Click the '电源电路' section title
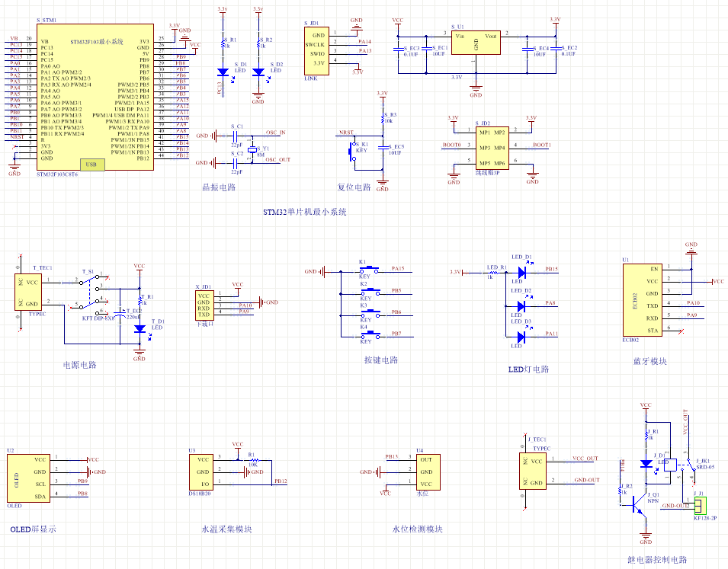Image resolution: width=728 pixels, height=569 pixels. [80, 366]
